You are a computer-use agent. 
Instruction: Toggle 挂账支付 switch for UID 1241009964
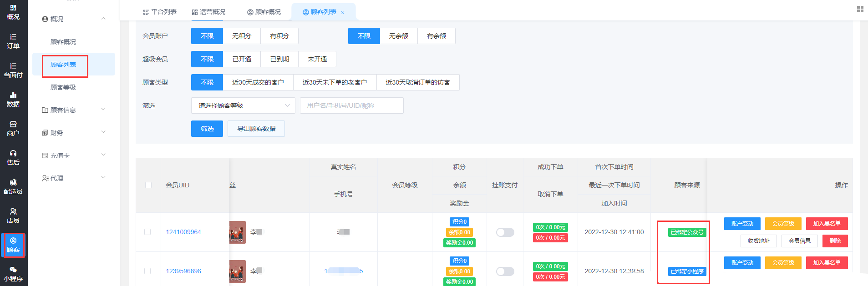click(x=505, y=232)
